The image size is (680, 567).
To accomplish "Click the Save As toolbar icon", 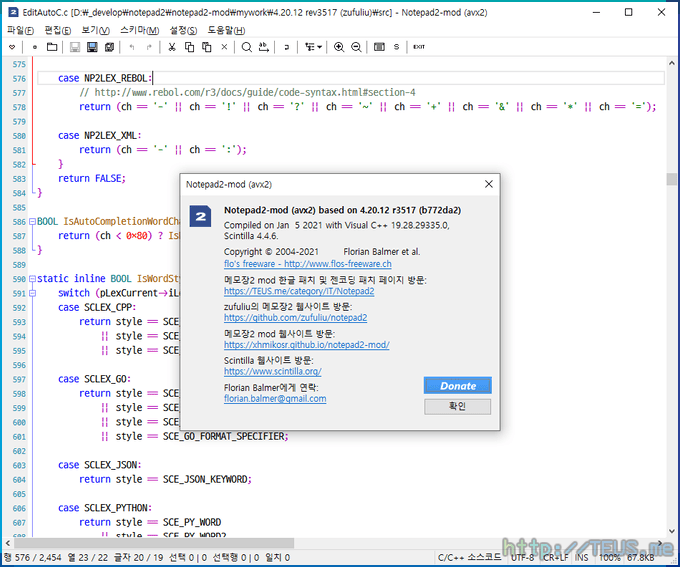I will pyautogui.click(x=92, y=47).
